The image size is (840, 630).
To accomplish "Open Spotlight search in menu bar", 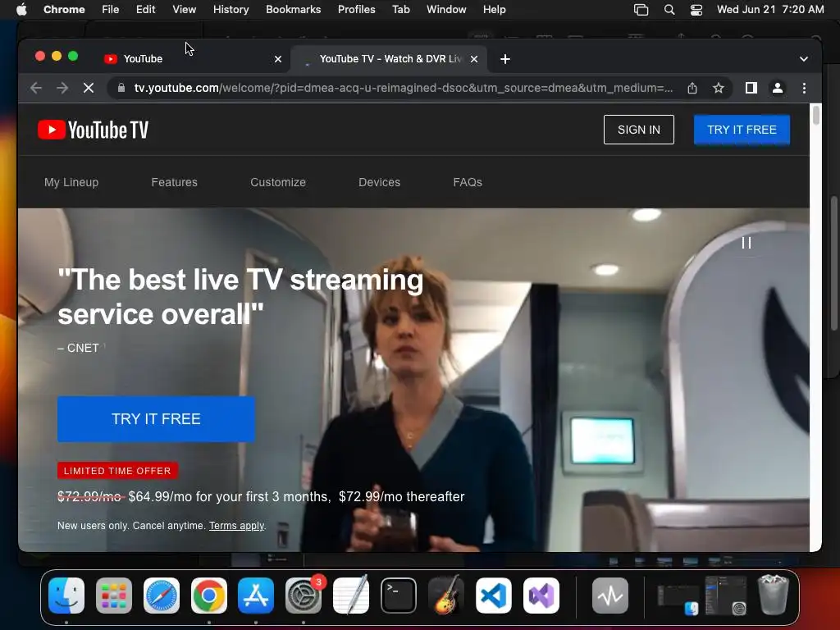I will pyautogui.click(x=669, y=10).
